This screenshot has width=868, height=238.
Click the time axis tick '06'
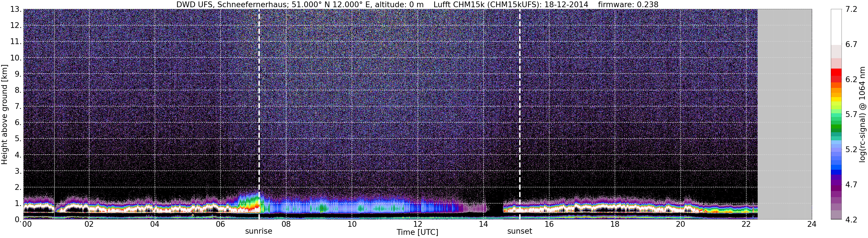pyautogui.click(x=220, y=224)
